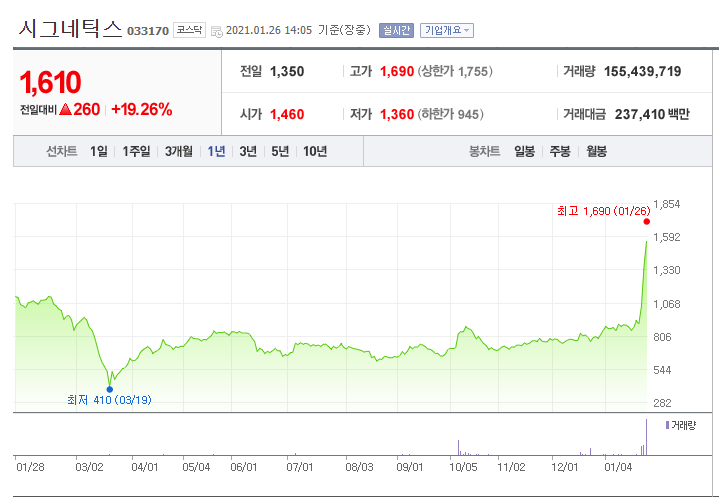Click the current price 1,610

coord(50,83)
